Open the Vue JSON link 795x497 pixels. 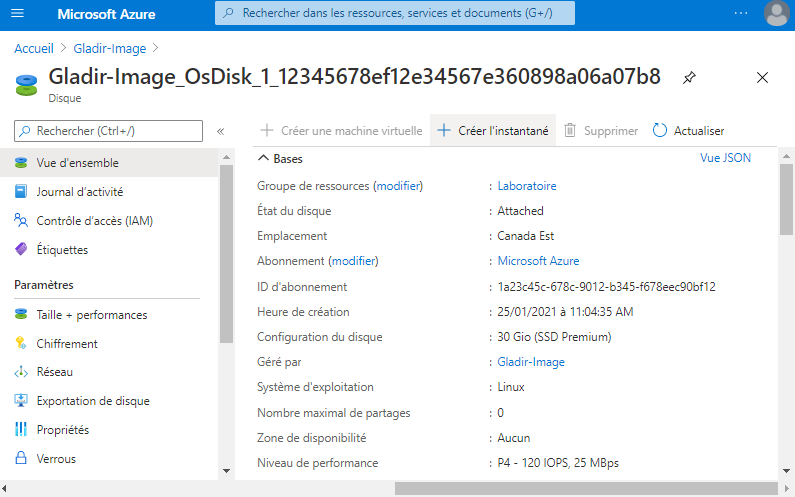(725, 158)
